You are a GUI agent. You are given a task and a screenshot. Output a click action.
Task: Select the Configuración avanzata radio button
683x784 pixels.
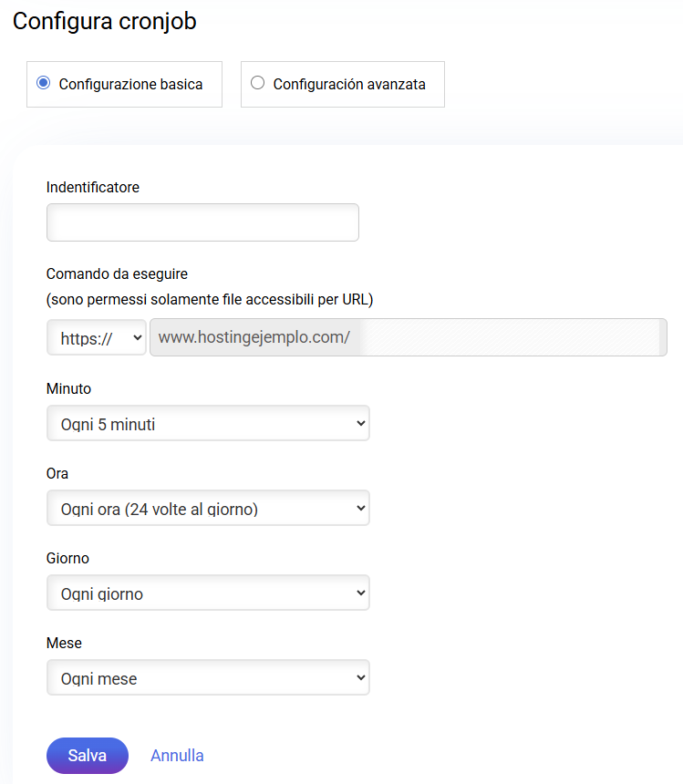point(257,83)
